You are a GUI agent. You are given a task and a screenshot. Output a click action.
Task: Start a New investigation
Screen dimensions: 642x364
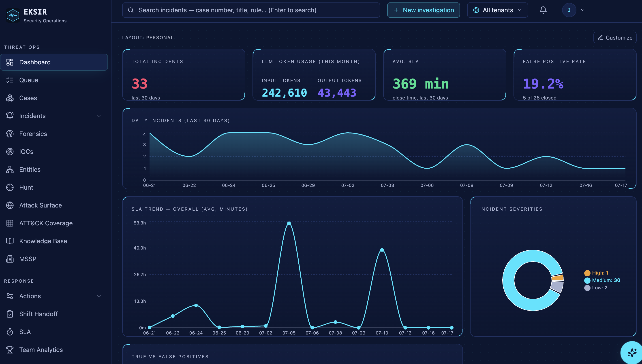click(x=424, y=10)
